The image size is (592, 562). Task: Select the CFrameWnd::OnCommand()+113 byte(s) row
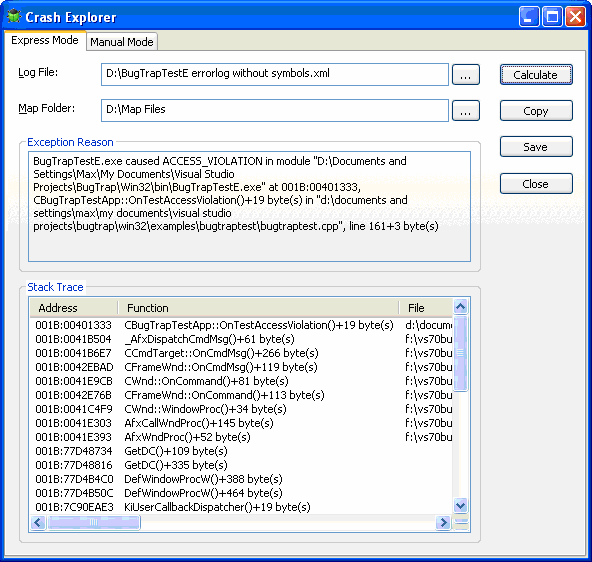point(241,395)
